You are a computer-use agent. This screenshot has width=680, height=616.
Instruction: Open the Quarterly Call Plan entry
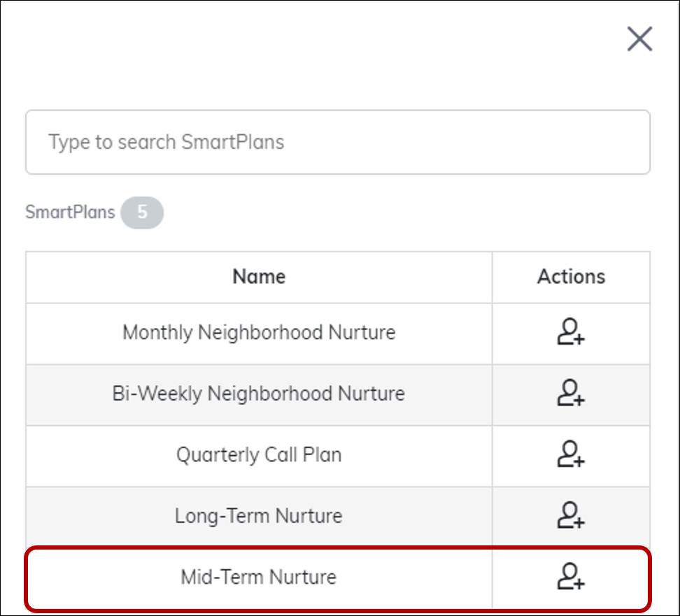pos(259,455)
